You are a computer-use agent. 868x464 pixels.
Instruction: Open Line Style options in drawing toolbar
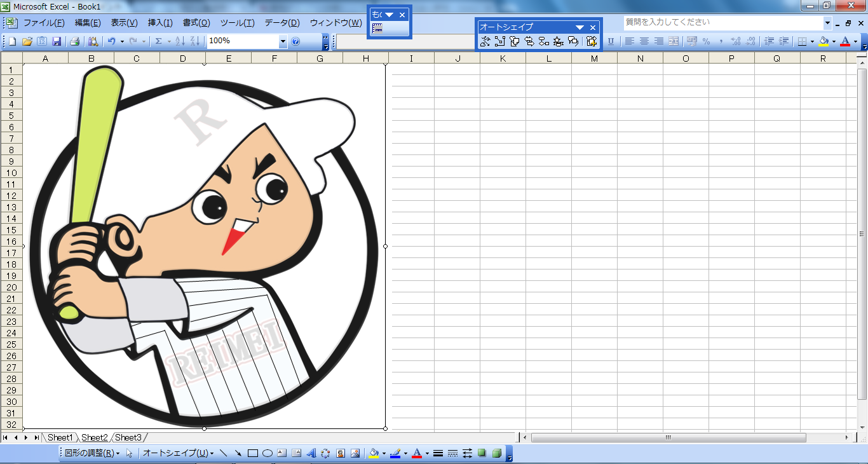point(438,453)
